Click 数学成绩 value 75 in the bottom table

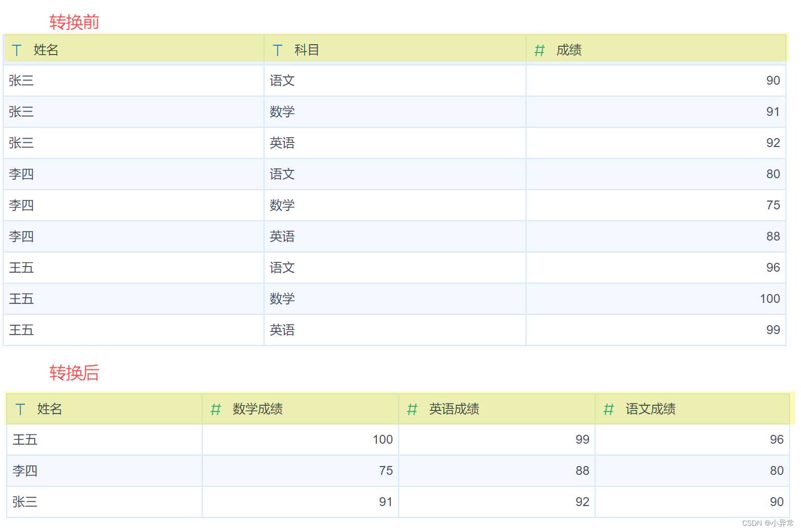click(x=386, y=471)
